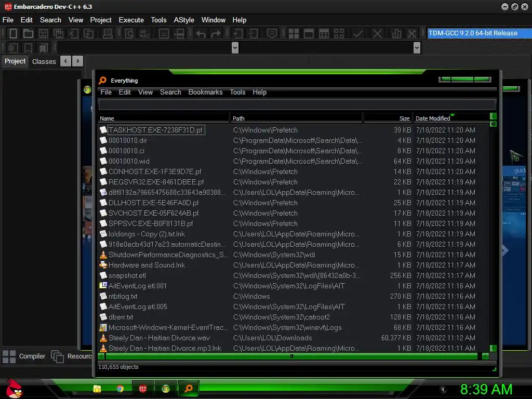This screenshot has width=532, height=399.
Task: Sort by the Date Modified column header
Action: (x=451, y=118)
